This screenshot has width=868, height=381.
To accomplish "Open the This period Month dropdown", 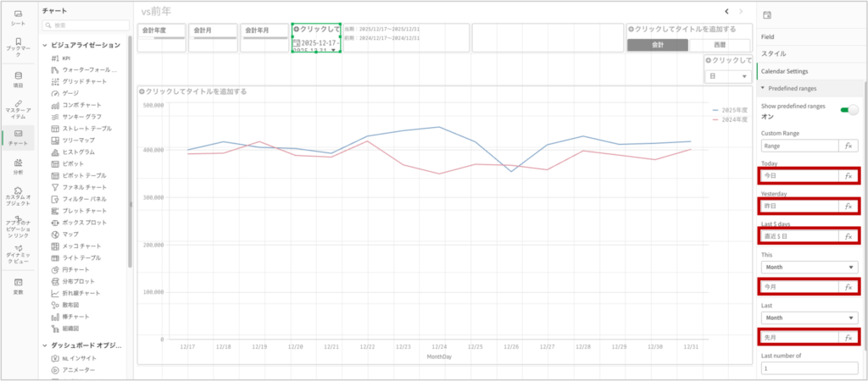I will (809, 267).
